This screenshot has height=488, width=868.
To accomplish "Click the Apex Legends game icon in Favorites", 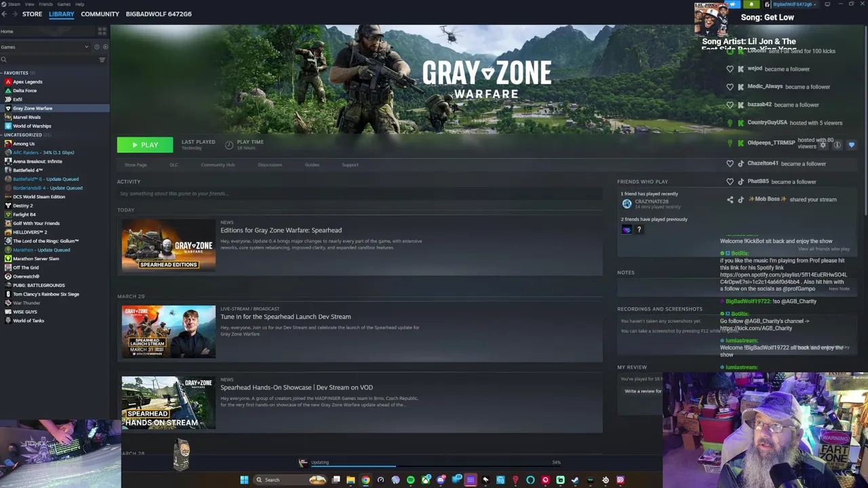I will (8, 82).
